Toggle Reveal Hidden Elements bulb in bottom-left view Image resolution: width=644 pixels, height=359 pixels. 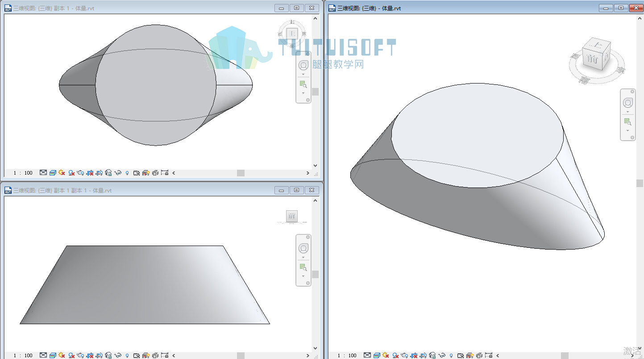click(x=127, y=355)
